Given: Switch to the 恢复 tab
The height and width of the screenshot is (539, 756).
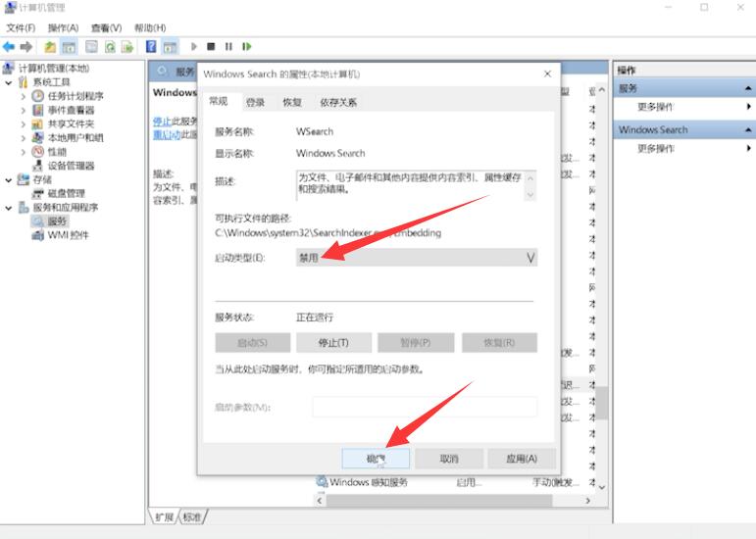Looking at the screenshot, I should tap(291, 102).
